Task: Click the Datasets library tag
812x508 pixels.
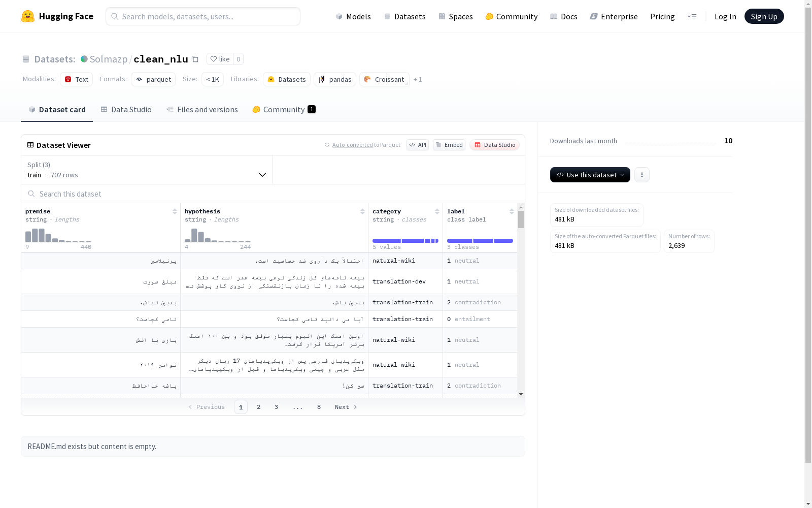Action: tap(287, 79)
